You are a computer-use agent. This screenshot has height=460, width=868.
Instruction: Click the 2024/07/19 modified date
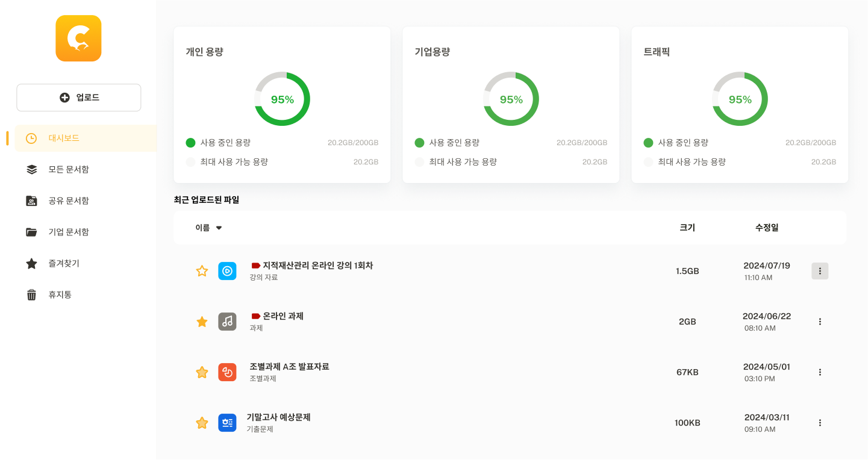tap(767, 266)
